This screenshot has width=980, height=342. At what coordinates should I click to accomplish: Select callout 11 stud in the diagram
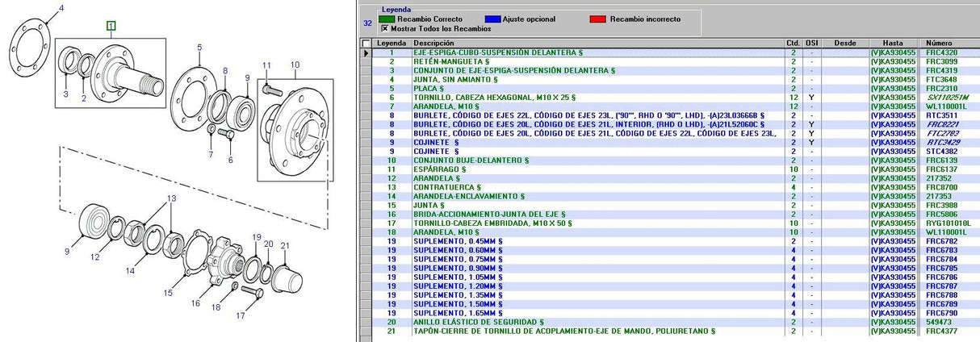pos(266,65)
